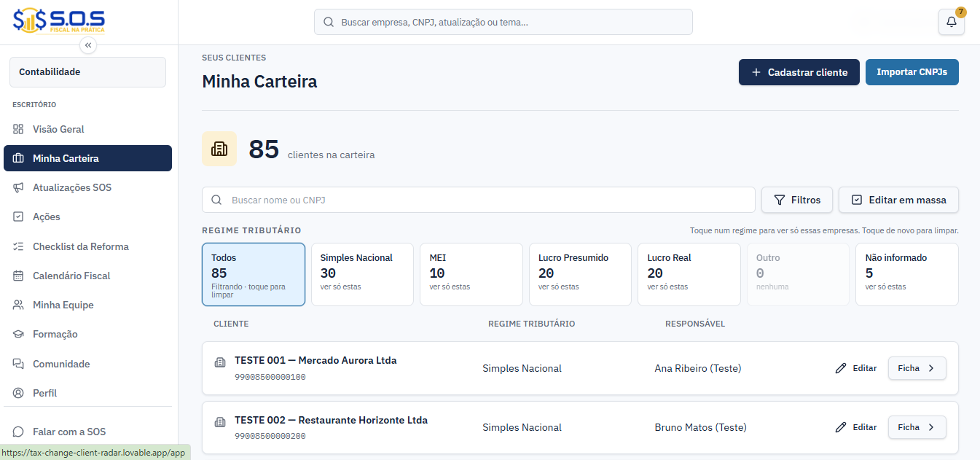
Task: Navigate to Ações
Action: [87, 217]
